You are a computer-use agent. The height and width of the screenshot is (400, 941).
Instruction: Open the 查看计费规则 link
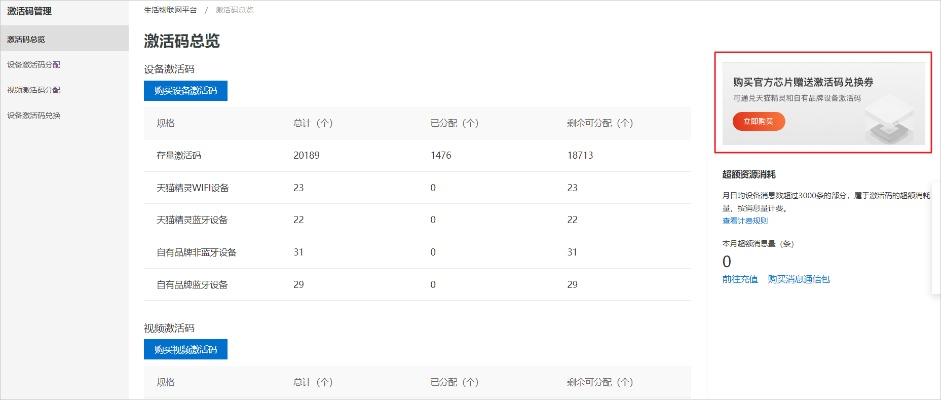pos(745,220)
